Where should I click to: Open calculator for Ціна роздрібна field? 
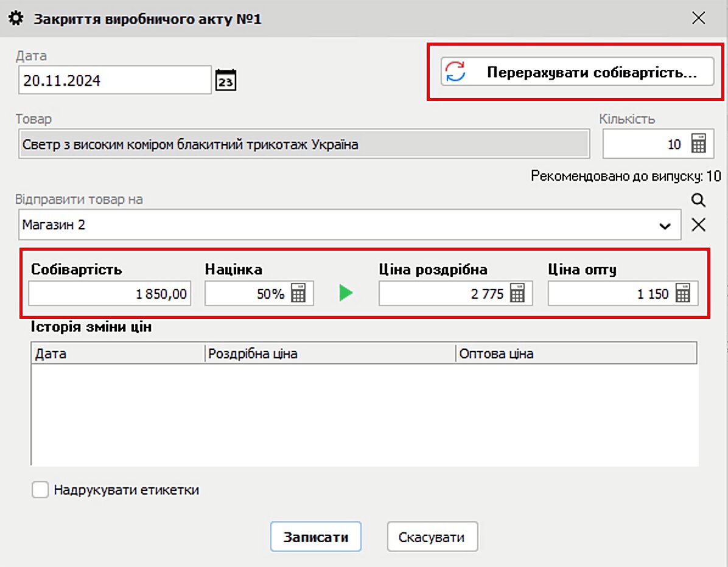coord(517,294)
